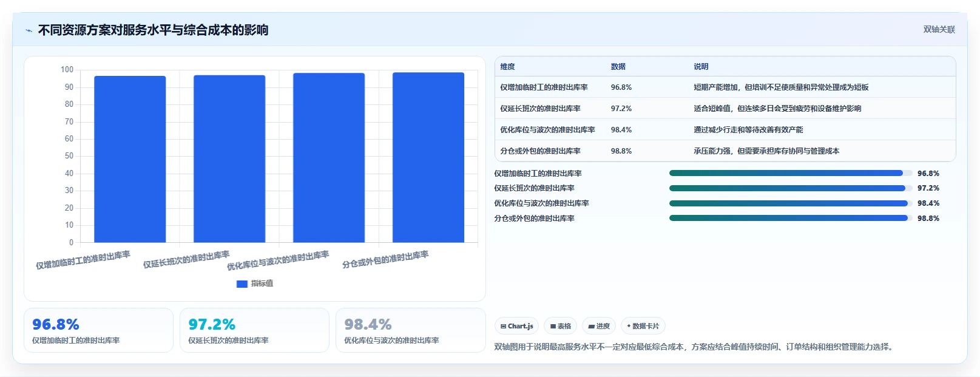Image resolution: width=980 pixels, height=377 pixels.
Task: Click the 维度 column header
Action: [x=507, y=67]
